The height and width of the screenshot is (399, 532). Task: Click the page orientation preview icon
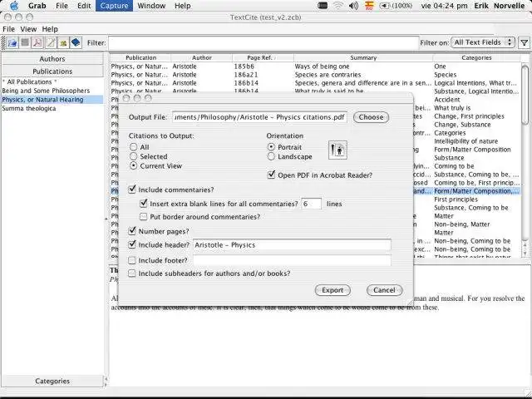pos(337,150)
